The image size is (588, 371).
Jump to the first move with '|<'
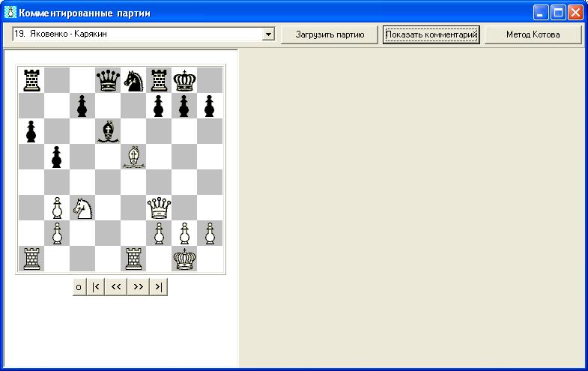pos(96,287)
